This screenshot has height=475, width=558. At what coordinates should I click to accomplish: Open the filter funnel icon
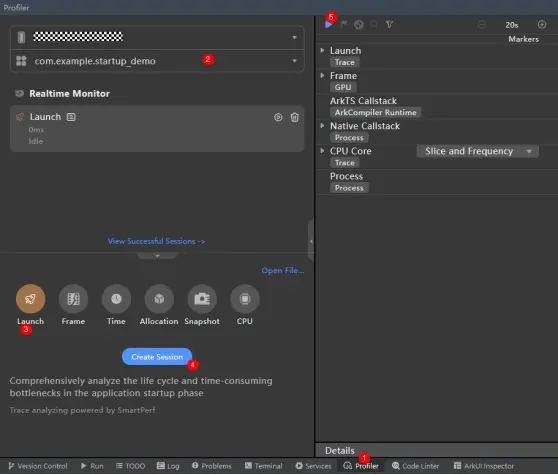point(389,24)
